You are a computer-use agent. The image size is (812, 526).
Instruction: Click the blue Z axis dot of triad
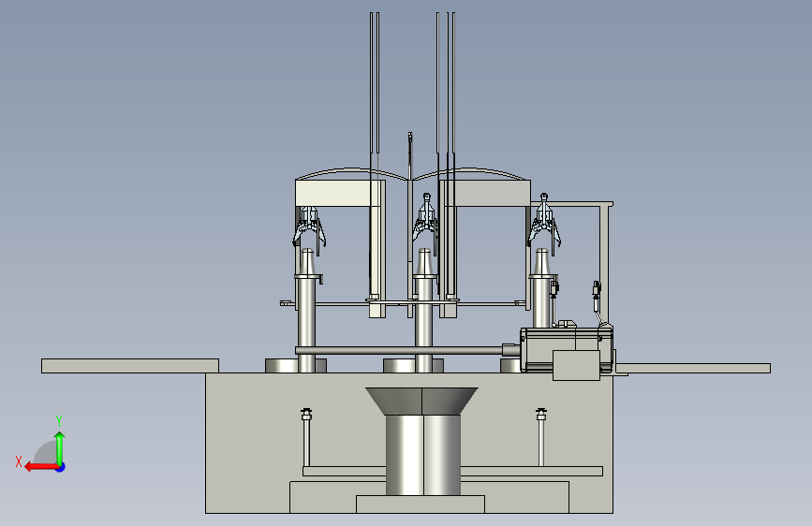(61, 467)
